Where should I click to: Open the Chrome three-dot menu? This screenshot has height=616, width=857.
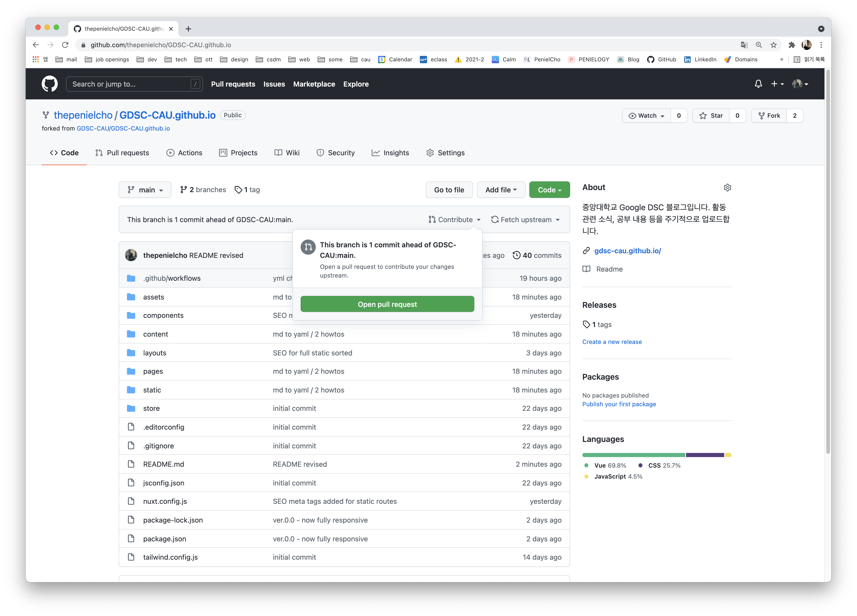point(821,45)
